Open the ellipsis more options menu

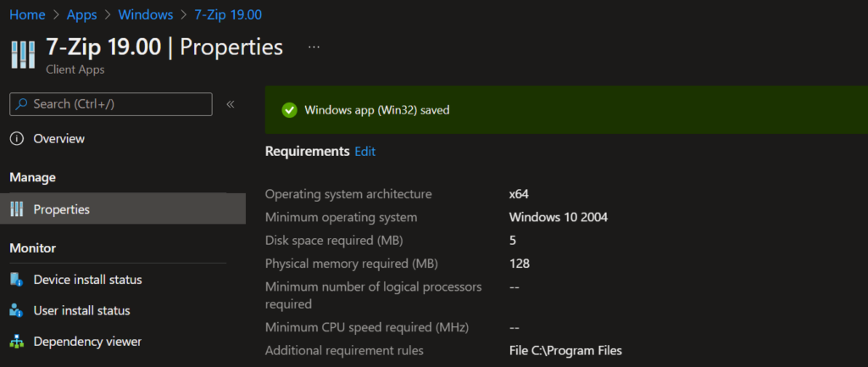(314, 47)
